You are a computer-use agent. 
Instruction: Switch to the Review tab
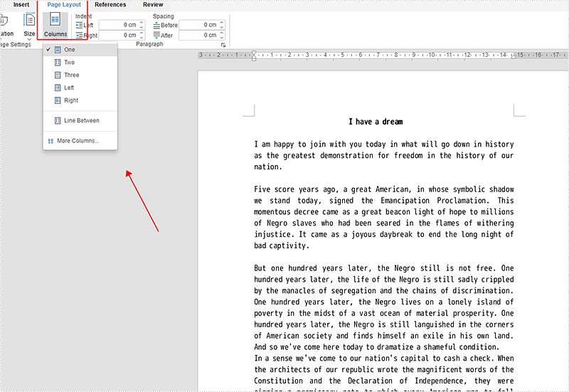pos(153,5)
